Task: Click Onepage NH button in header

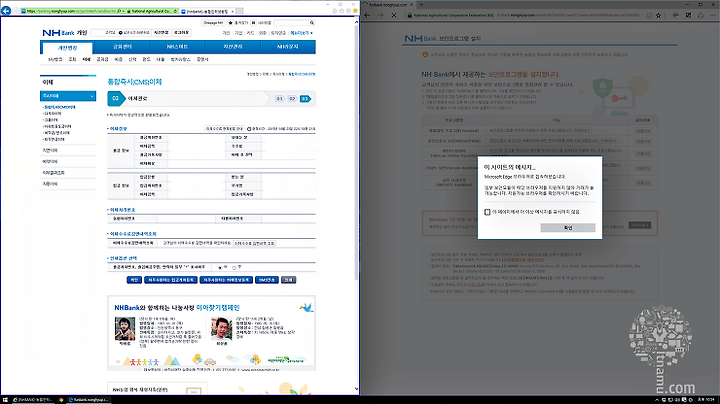Action: pos(214,22)
